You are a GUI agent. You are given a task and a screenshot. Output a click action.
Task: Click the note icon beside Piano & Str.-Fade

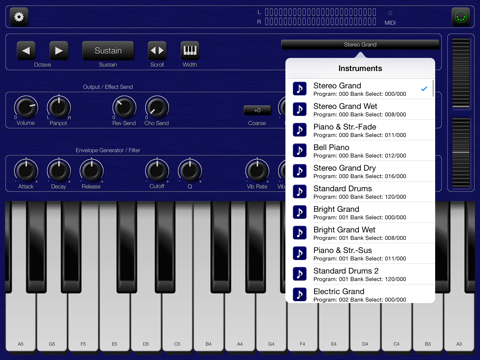[x=300, y=130]
